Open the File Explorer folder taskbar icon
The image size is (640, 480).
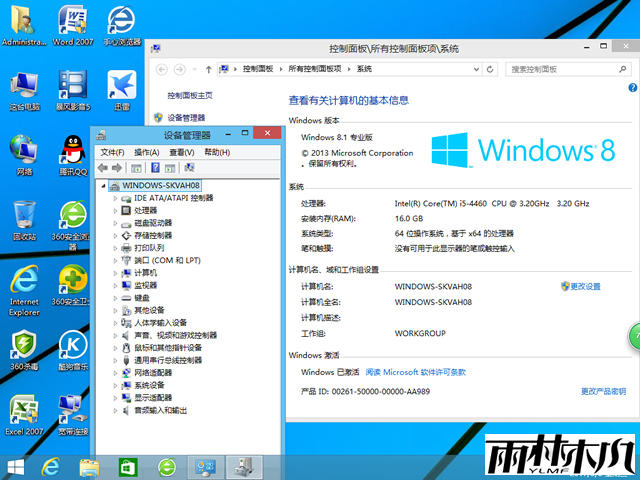tap(89, 466)
